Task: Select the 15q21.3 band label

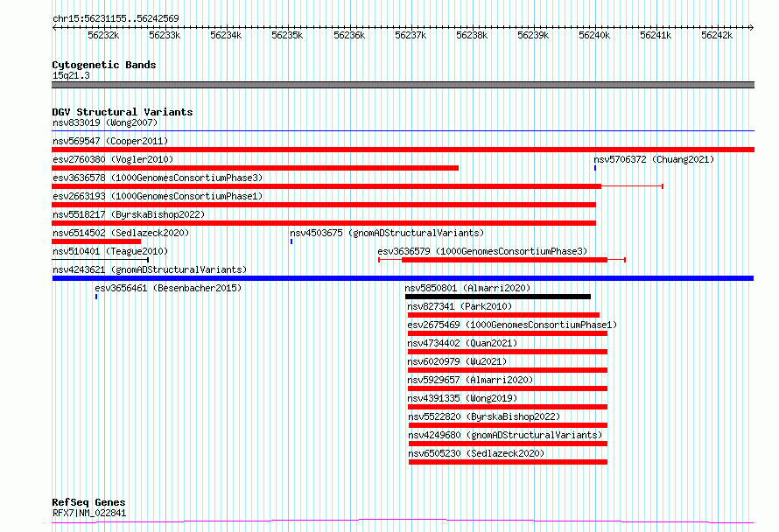Action: tap(71, 75)
